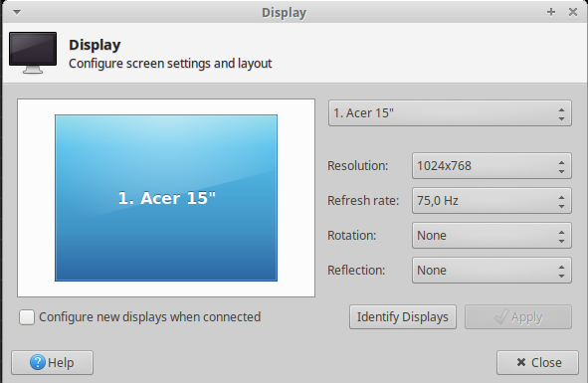This screenshot has width=588, height=383.
Task: Click the arrows of the Refresh rate combo box
Action: pos(561,201)
